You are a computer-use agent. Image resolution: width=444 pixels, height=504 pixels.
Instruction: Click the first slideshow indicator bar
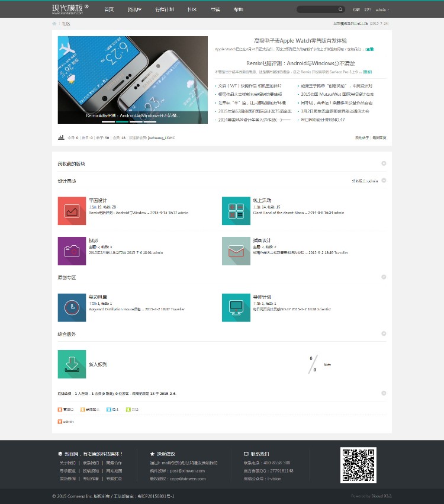pos(108,121)
